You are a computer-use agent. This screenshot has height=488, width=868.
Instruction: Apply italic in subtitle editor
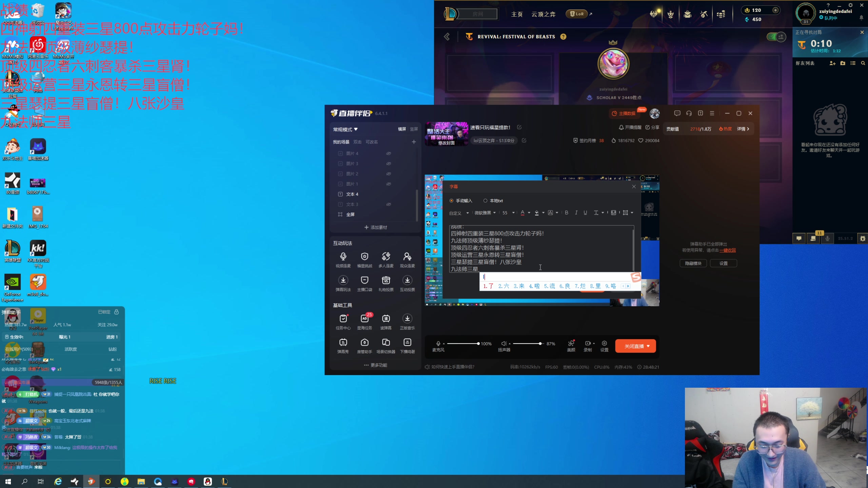coord(576,213)
